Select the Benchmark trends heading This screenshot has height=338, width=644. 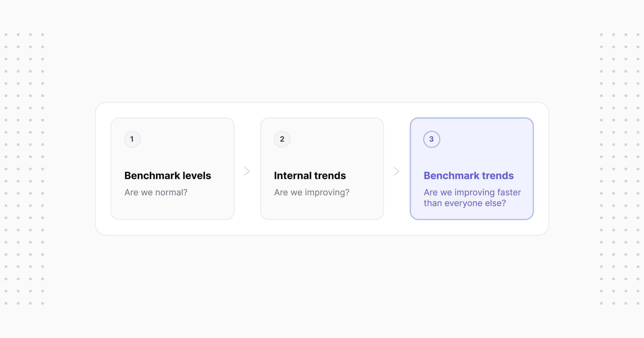(x=469, y=176)
